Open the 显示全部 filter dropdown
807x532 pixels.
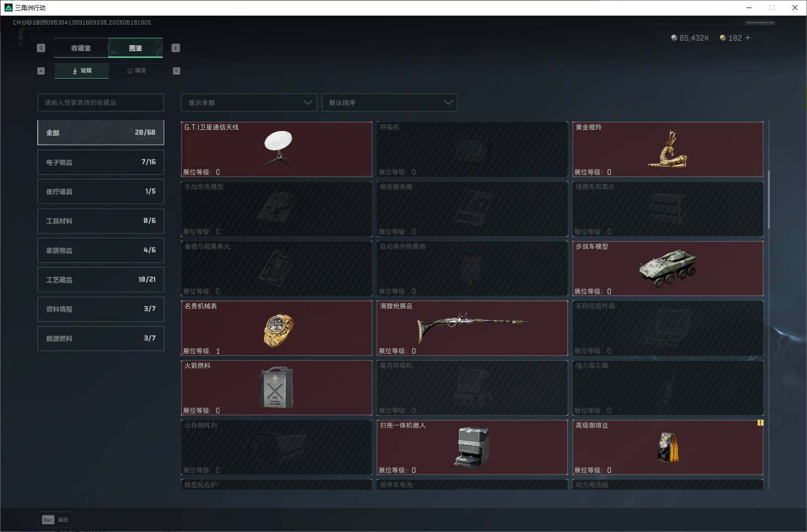[249, 102]
